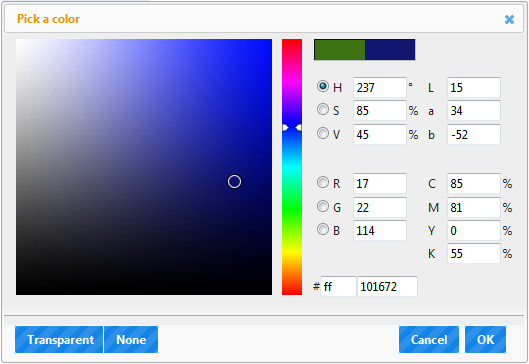
Task: Click the Lab a field showing 34
Action: 474,110
